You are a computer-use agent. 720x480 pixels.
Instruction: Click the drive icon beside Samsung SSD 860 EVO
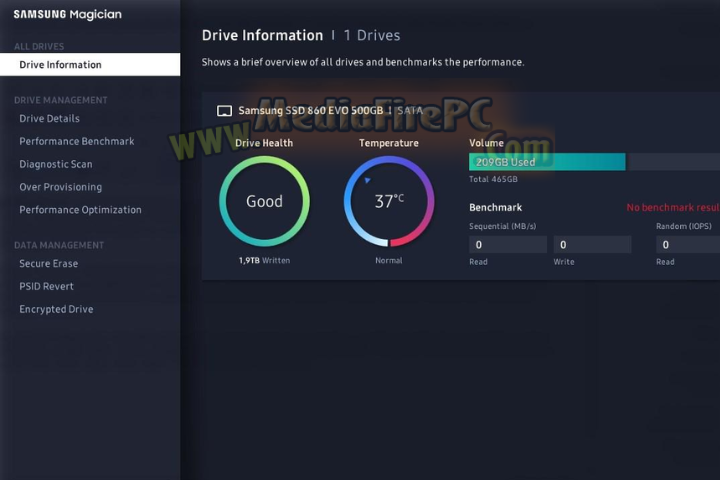coord(224,111)
